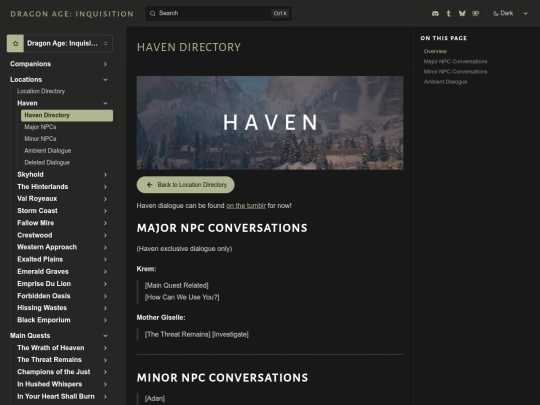Open Forbidden Oasis in sidebar

point(44,296)
